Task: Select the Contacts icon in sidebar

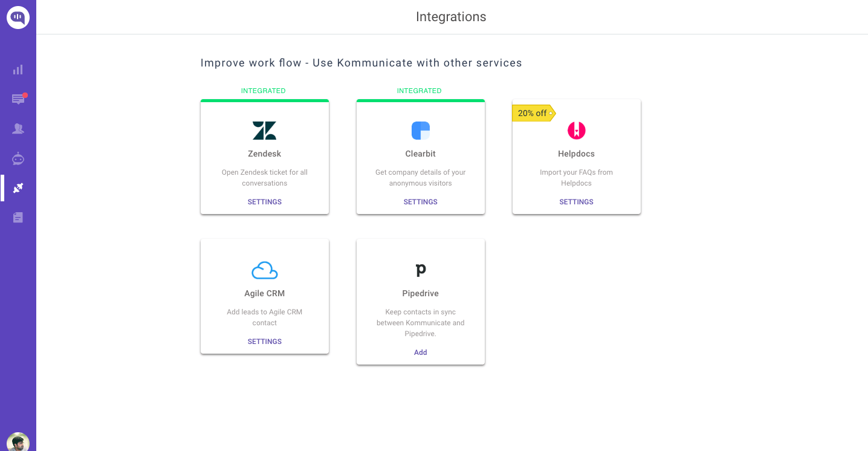Action: coord(18,128)
